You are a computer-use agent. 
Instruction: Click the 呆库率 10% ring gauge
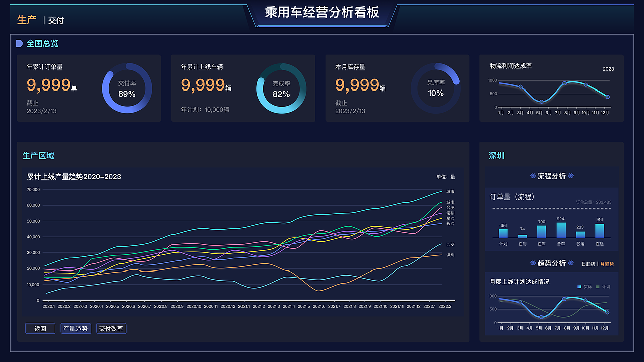[x=436, y=88]
